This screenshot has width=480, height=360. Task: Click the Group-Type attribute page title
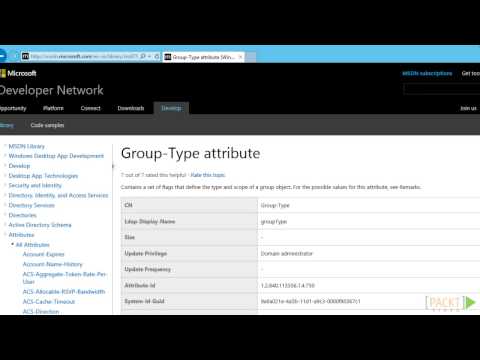point(190,154)
